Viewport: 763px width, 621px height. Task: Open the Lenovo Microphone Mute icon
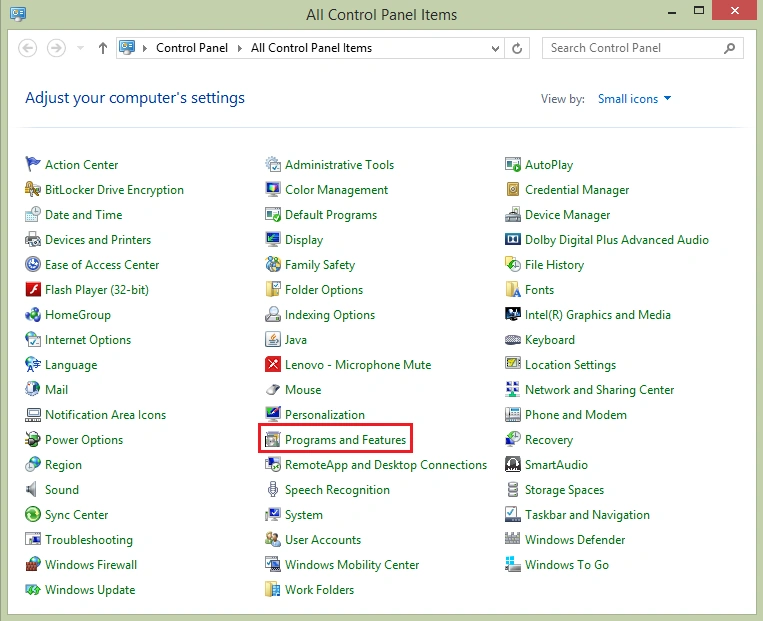coord(272,364)
